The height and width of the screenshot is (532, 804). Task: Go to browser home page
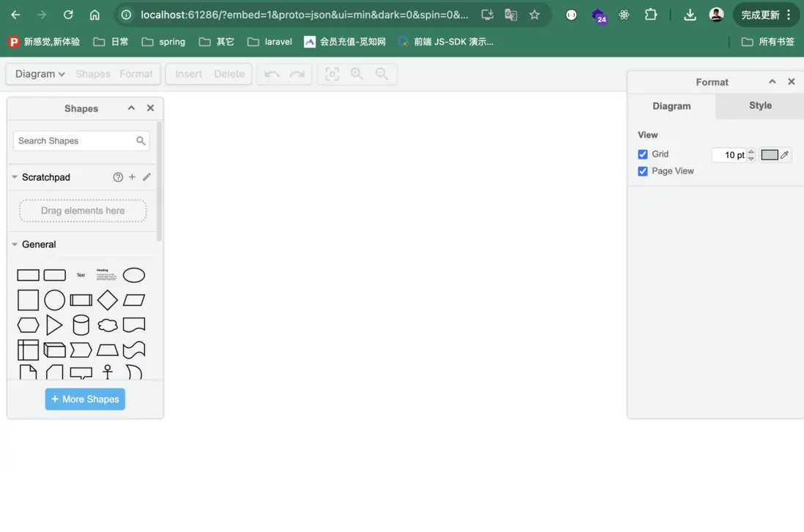coord(94,15)
